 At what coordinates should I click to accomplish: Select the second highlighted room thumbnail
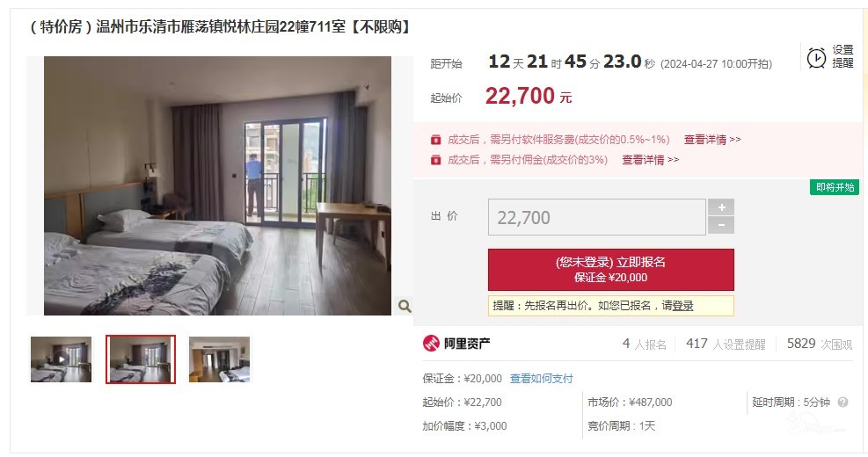(141, 359)
